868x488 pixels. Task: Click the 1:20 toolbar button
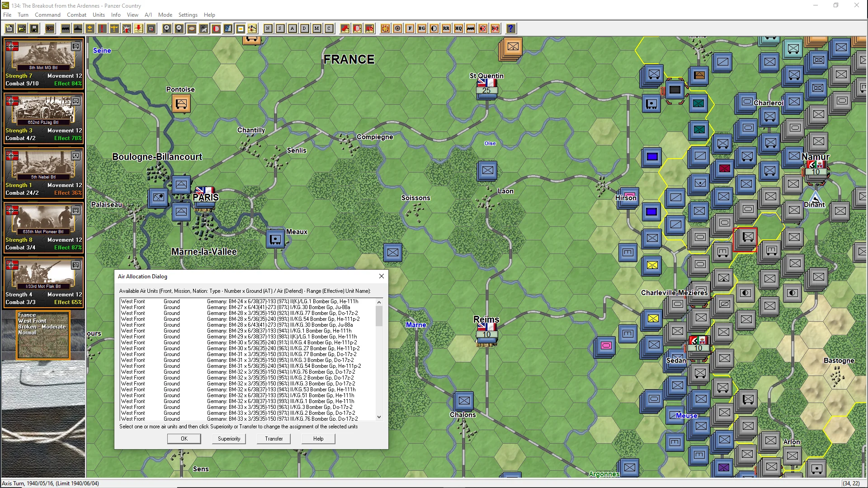(x=50, y=28)
